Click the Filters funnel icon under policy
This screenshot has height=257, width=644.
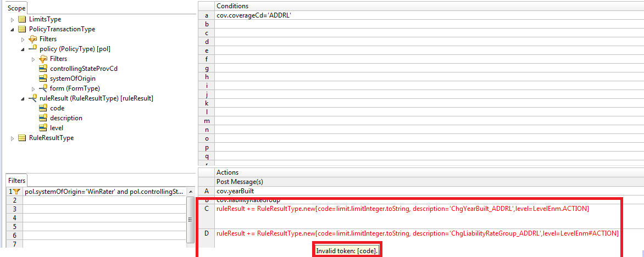(x=43, y=59)
